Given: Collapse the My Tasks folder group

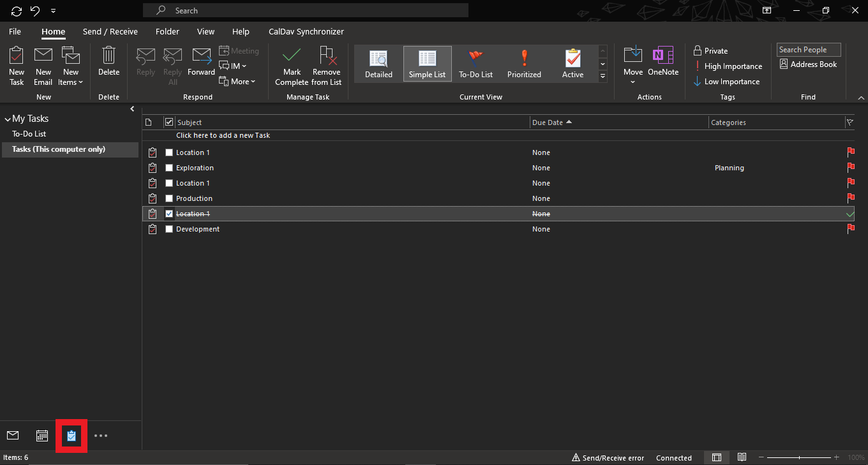Looking at the screenshot, I should tap(8, 119).
